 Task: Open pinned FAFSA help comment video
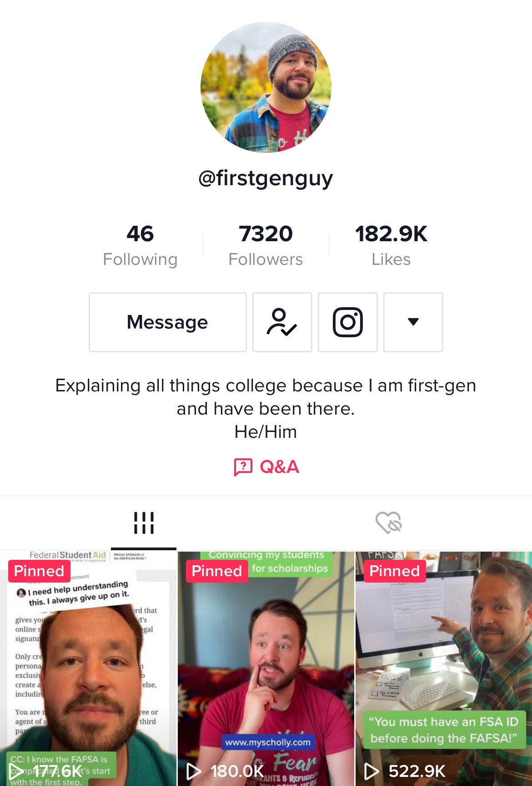88,669
